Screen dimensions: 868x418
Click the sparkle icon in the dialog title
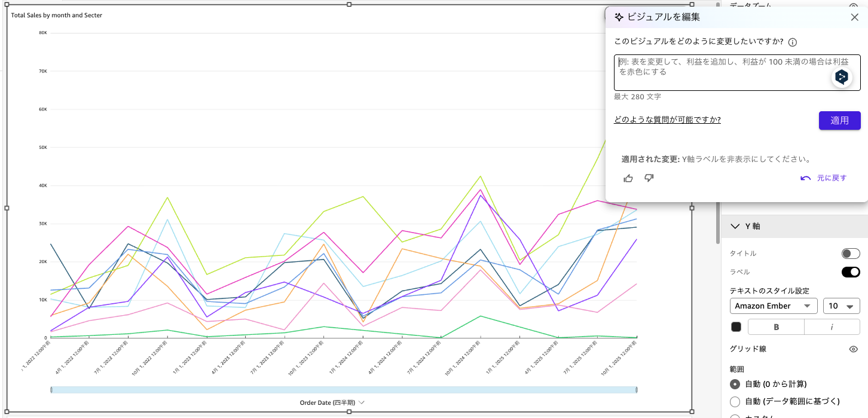coord(619,17)
